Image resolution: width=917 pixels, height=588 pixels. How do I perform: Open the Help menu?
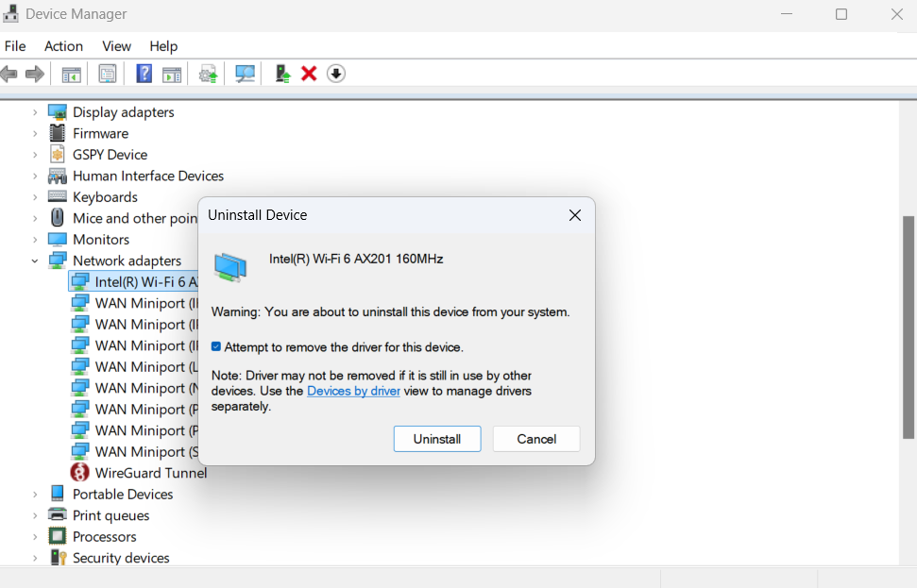pos(163,46)
